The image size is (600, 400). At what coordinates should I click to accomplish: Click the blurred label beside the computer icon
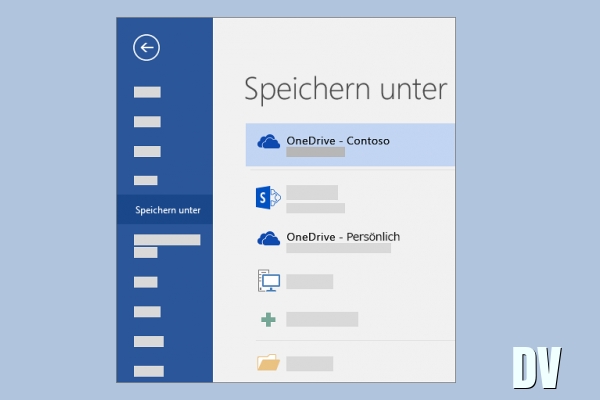pos(310,282)
